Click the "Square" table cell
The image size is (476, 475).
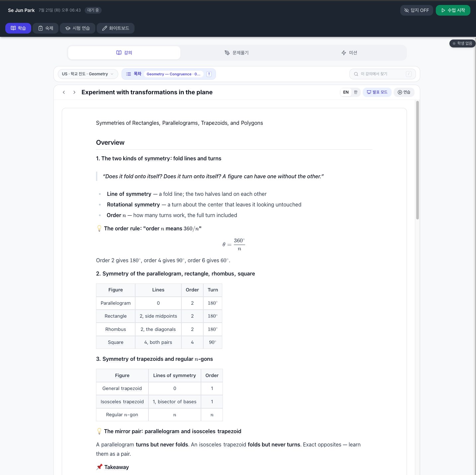[x=116, y=342]
